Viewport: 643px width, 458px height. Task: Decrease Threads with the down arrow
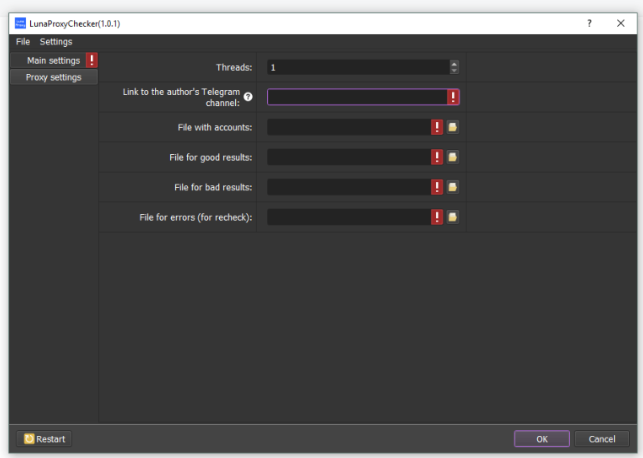454,71
